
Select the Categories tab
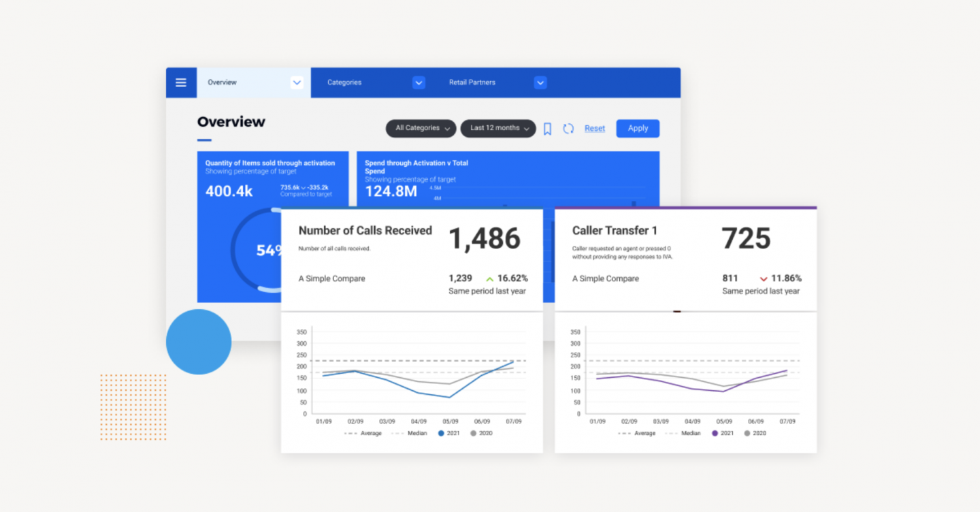point(344,82)
